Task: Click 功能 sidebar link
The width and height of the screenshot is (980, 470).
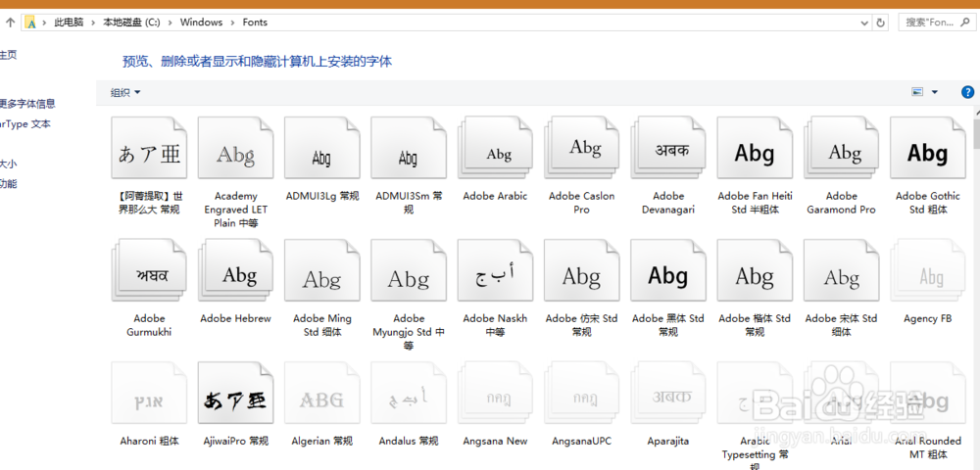Action: [8, 184]
